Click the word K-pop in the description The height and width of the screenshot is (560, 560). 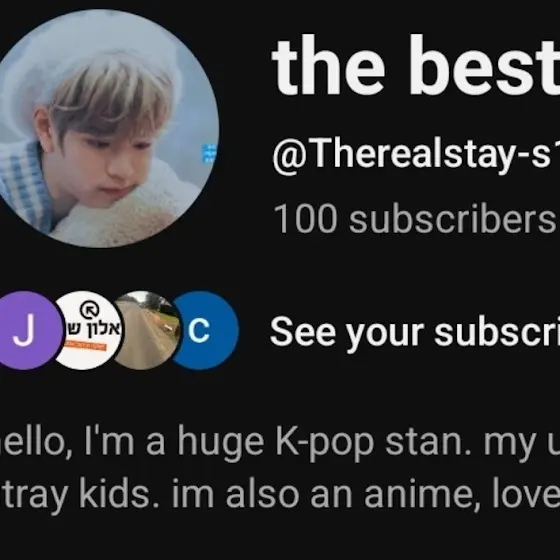coord(325,443)
